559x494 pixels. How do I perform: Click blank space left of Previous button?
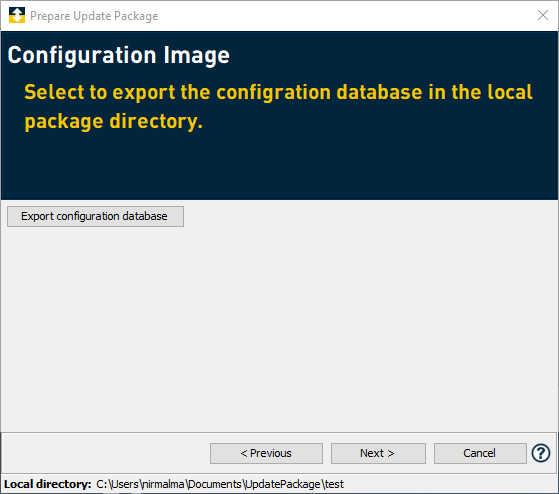click(106, 453)
